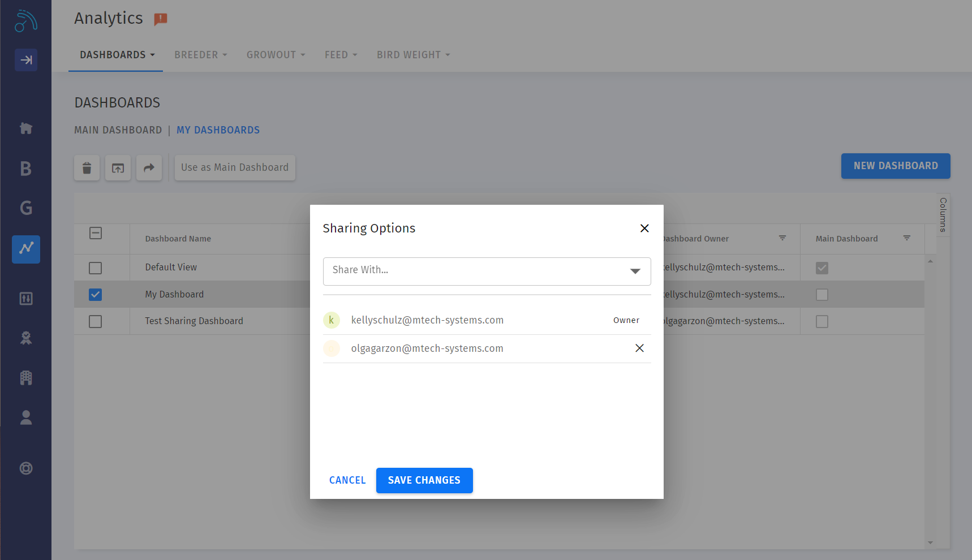Open the sliders settings sidebar icon
972x560 pixels.
(26, 299)
